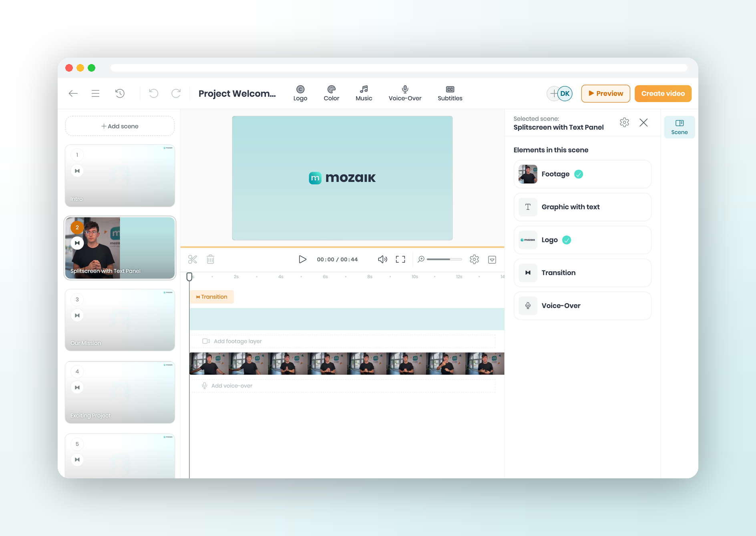
Task: Go back with the left arrow icon
Action: point(73,94)
